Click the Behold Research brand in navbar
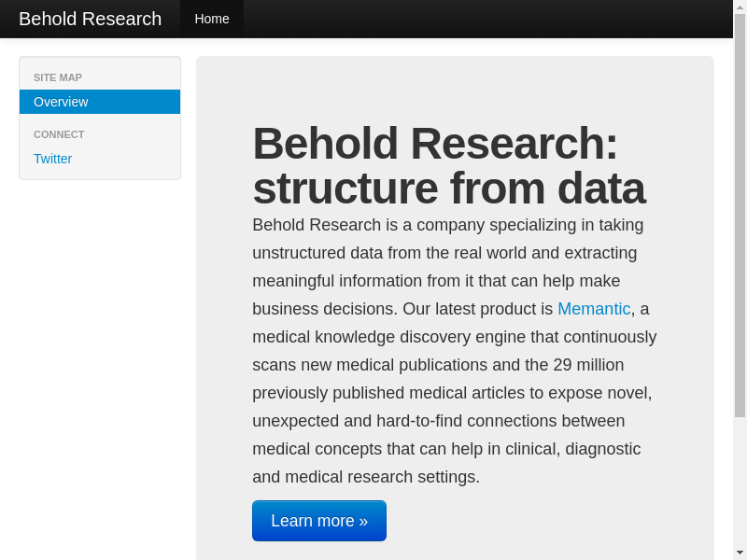The image size is (747, 560). click(90, 19)
